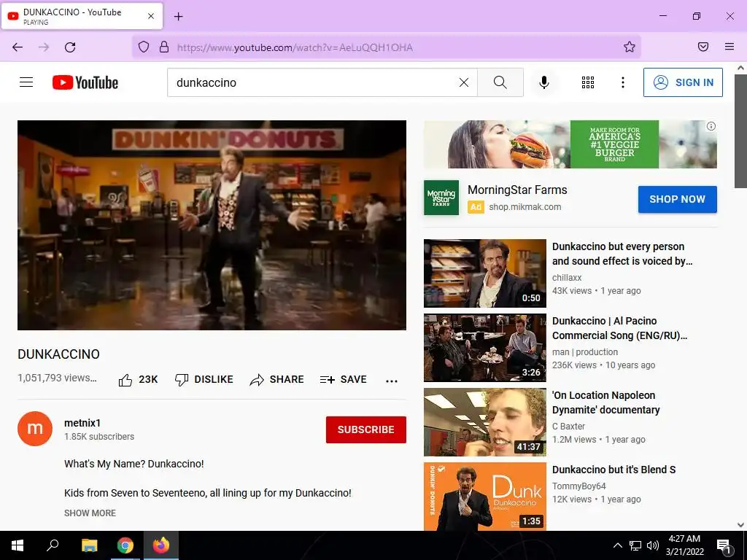This screenshot has width=747, height=560.
Task: Open settings three-dot menu in header
Action: coord(623,82)
